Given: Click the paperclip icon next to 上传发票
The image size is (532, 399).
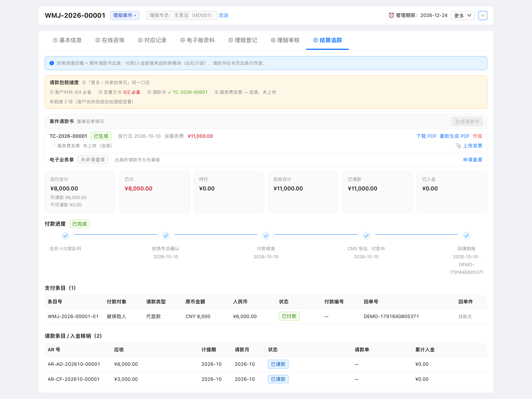Looking at the screenshot, I should pos(458,146).
